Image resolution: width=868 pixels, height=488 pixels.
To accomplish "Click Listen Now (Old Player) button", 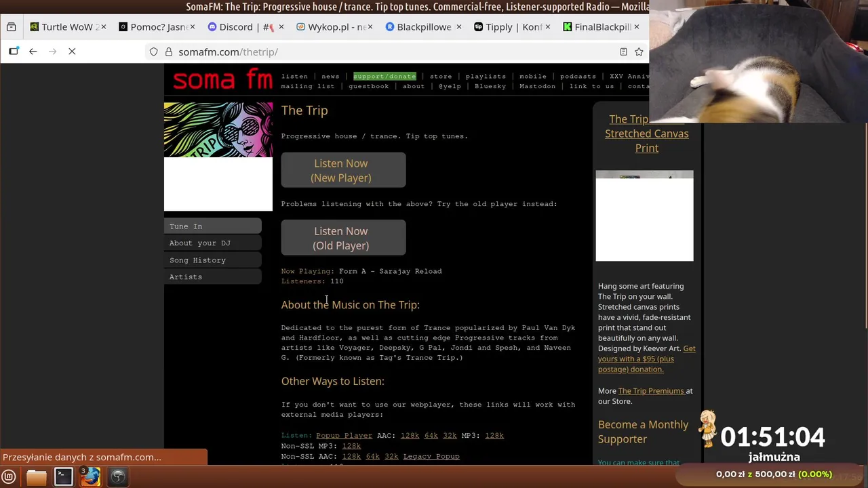I will click(343, 238).
